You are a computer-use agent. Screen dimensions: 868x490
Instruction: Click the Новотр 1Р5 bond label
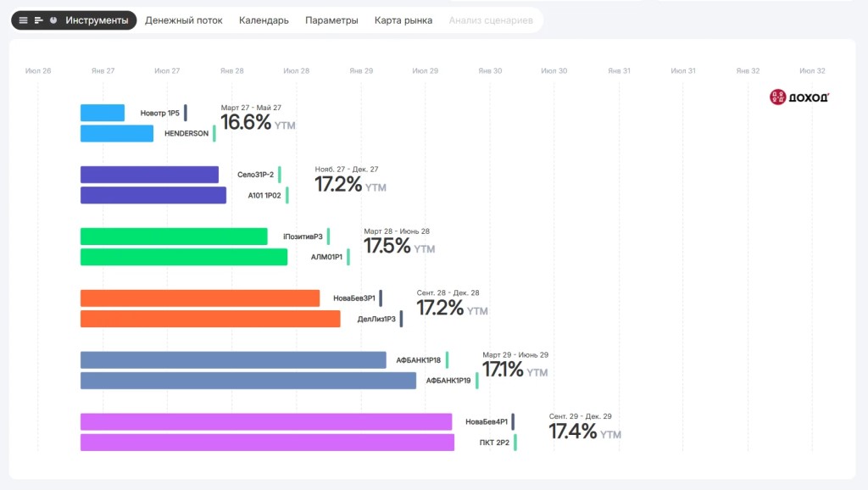[x=160, y=113]
